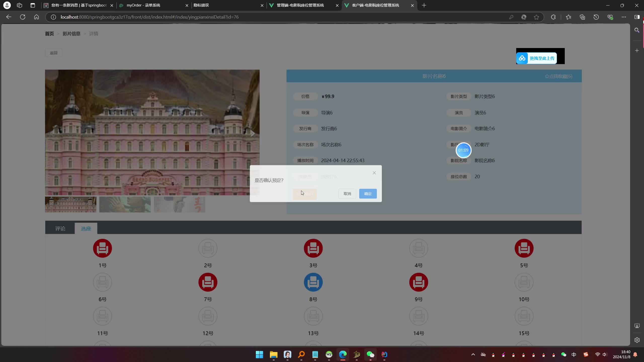The width and height of the screenshot is (644, 362).
Task: Select seat 2号 icon
Action: coord(208,248)
